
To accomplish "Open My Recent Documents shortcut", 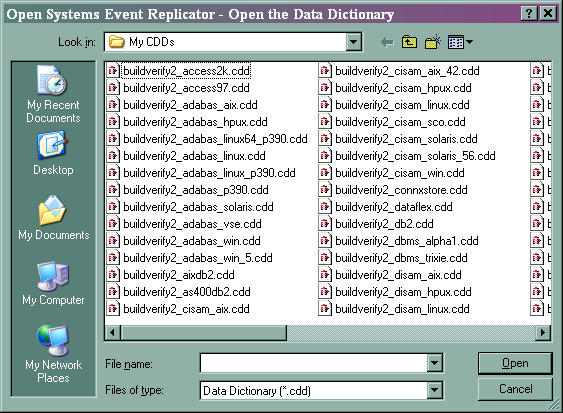I will click(x=53, y=94).
